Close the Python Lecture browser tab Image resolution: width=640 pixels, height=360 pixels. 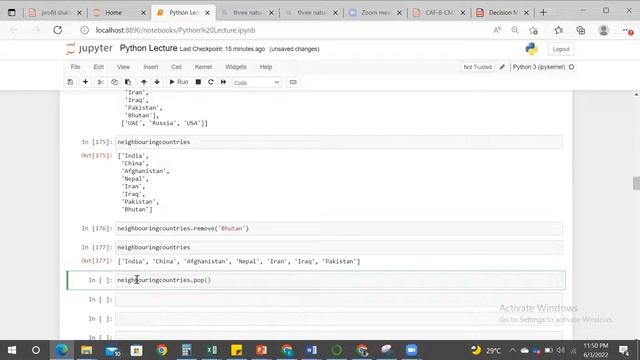pos(207,13)
